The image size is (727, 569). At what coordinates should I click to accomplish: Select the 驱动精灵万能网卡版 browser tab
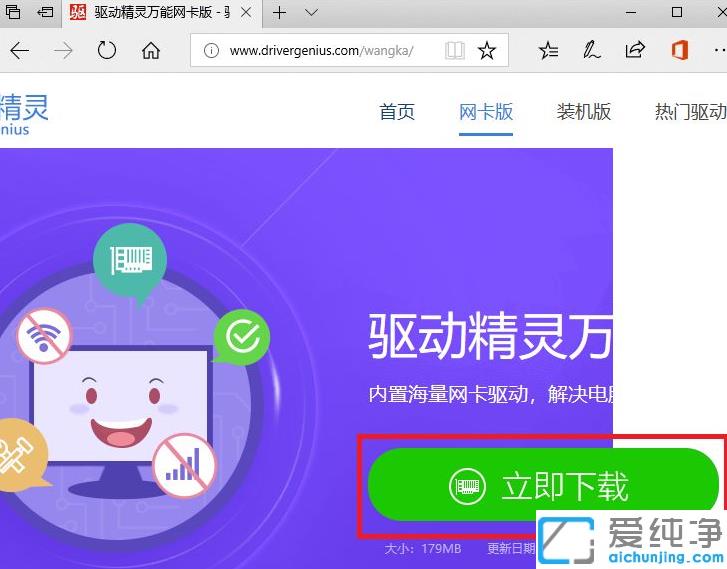(162, 13)
